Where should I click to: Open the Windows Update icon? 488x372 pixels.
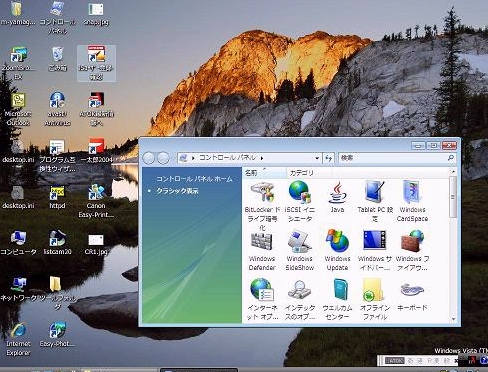337,241
